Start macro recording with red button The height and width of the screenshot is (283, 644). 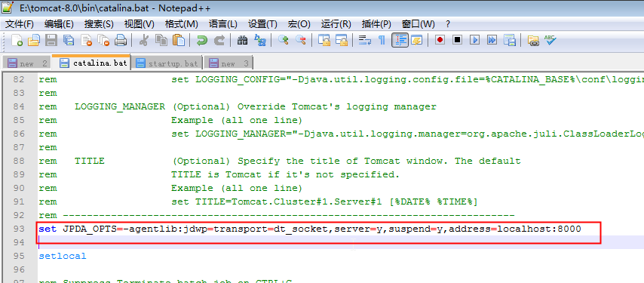tap(440, 40)
